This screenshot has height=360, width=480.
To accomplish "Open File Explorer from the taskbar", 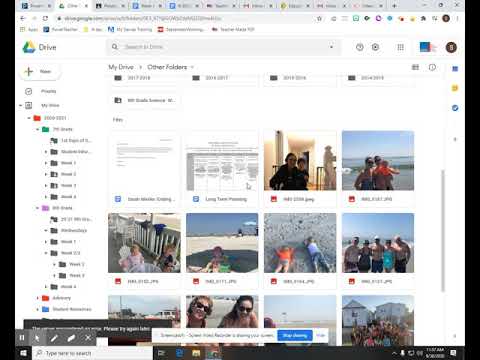I will [x=196, y=353].
